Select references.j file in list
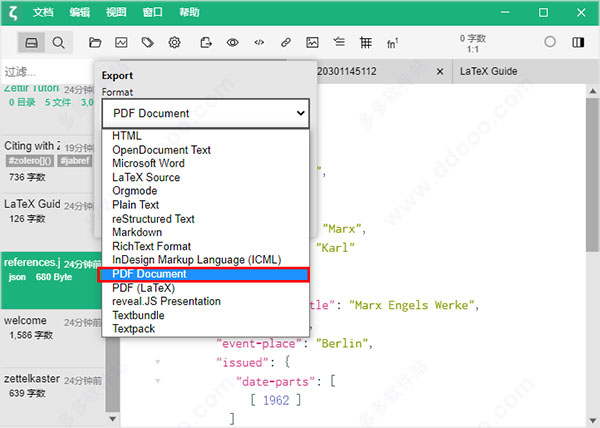 (x=52, y=280)
